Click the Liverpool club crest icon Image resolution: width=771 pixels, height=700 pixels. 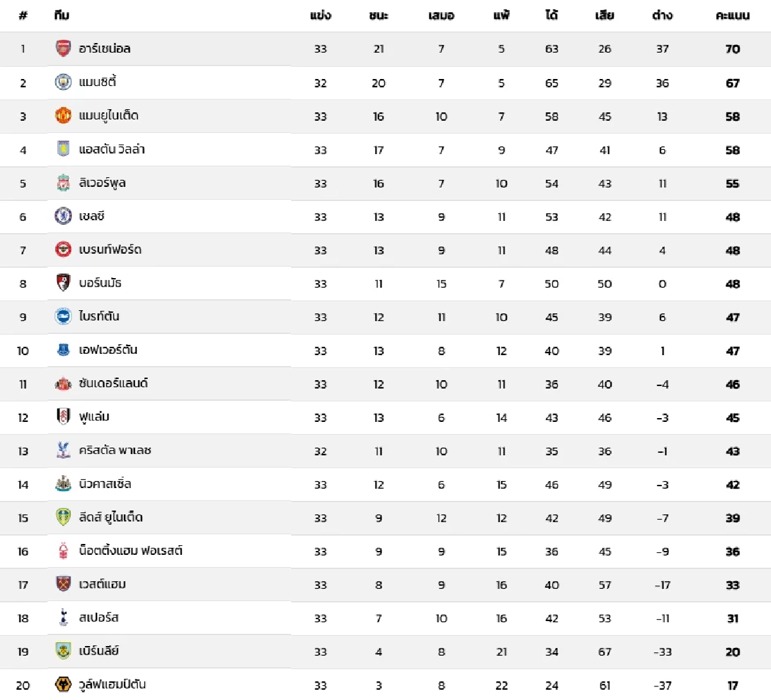pos(63,183)
